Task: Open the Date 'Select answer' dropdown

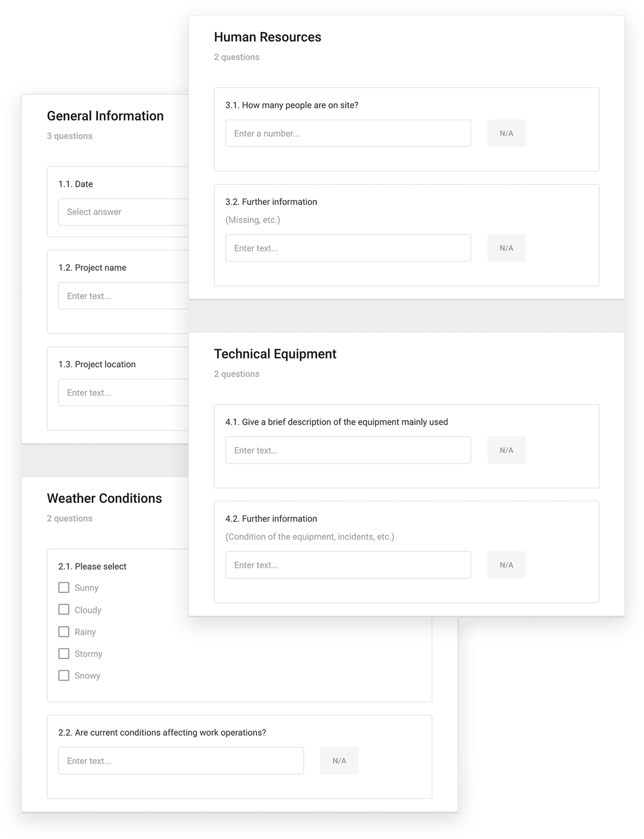Action: point(123,212)
